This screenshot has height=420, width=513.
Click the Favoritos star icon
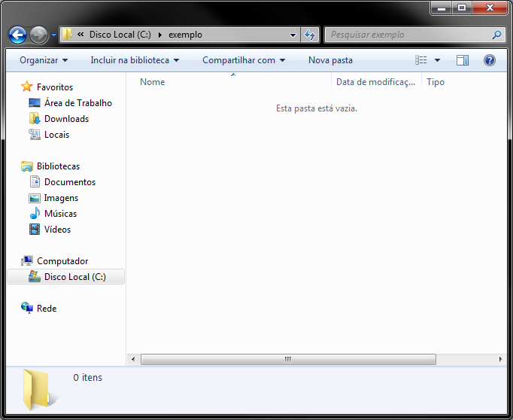[x=27, y=87]
